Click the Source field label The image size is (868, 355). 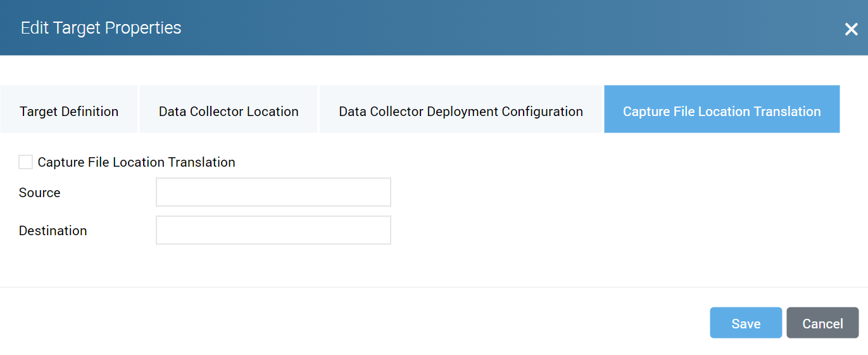click(x=40, y=193)
